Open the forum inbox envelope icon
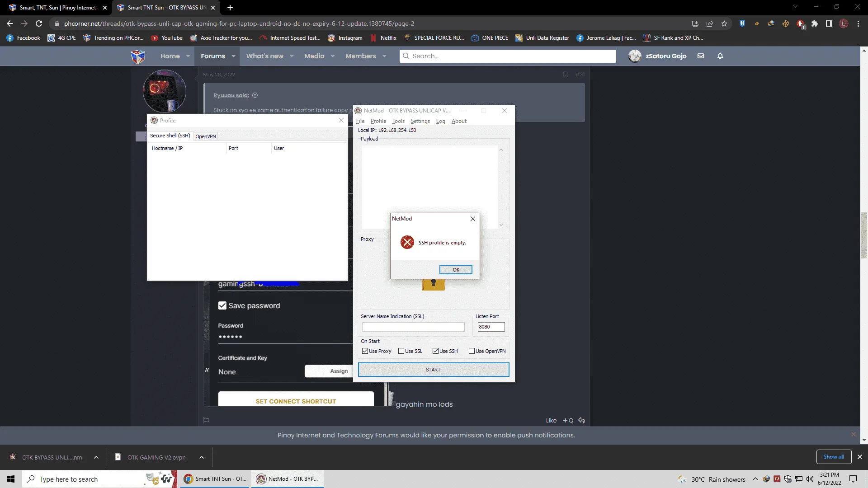 (701, 56)
